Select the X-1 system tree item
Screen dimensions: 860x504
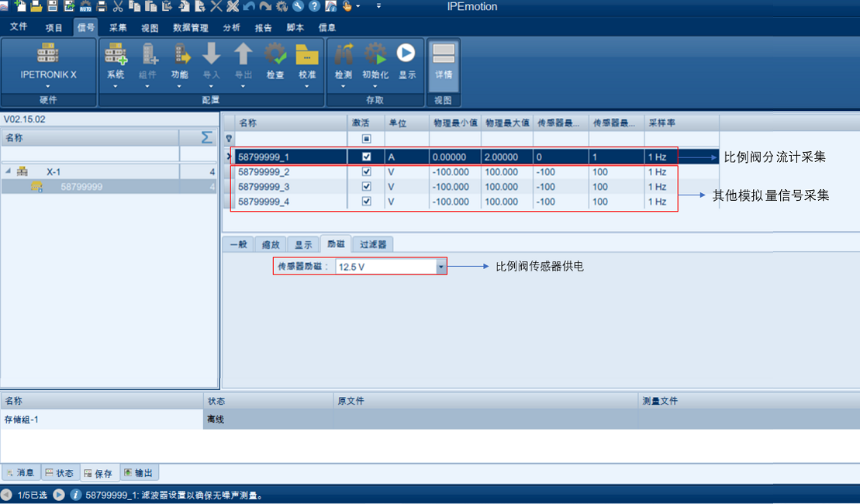coord(54,171)
